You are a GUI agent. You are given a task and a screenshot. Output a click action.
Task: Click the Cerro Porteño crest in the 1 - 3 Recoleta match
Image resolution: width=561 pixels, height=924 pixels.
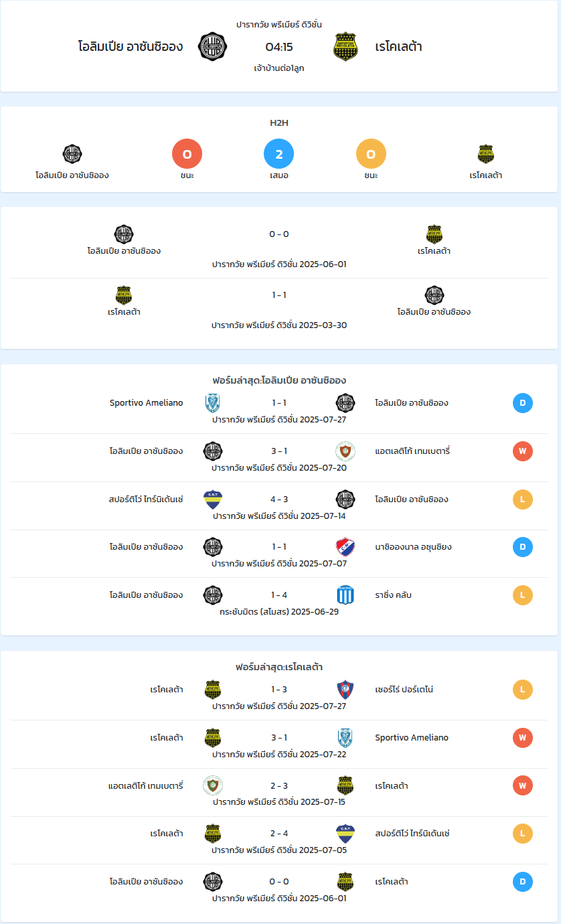pos(345,690)
